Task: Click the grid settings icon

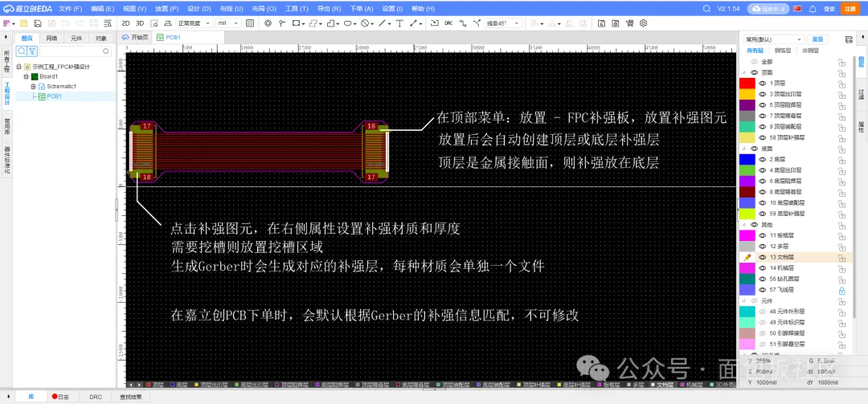Action: (250, 23)
